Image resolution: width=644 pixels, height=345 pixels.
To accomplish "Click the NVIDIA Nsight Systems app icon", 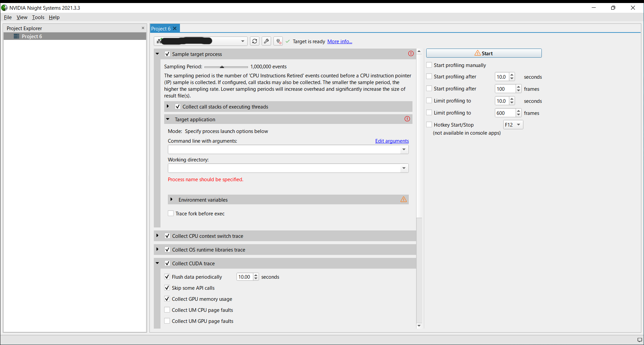I will coord(4,8).
